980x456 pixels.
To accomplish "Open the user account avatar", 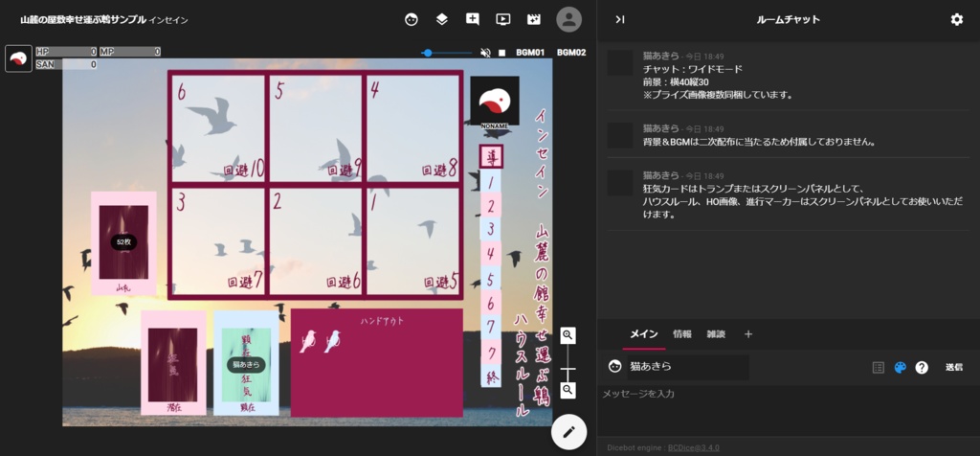I will click(568, 19).
